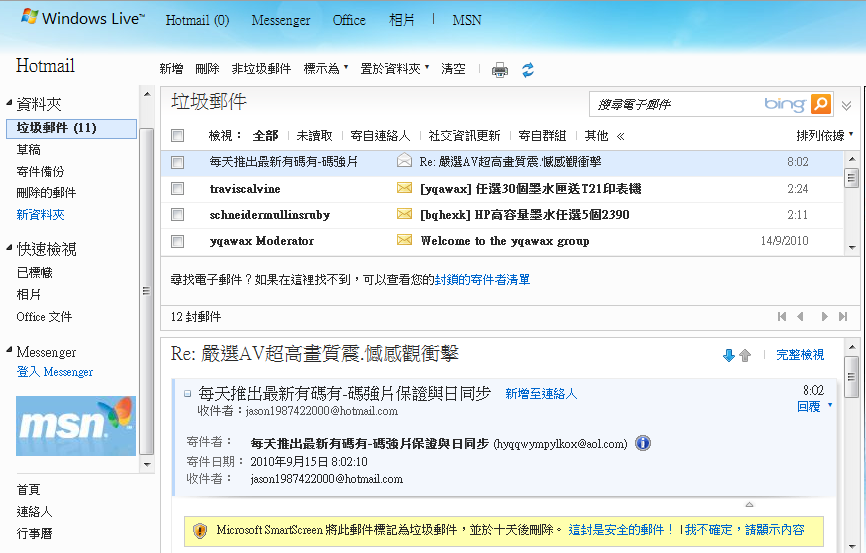This screenshot has width=866, height=553.
Task: Tick the checkbox for the schneidermullinsruby message
Action: click(x=177, y=214)
